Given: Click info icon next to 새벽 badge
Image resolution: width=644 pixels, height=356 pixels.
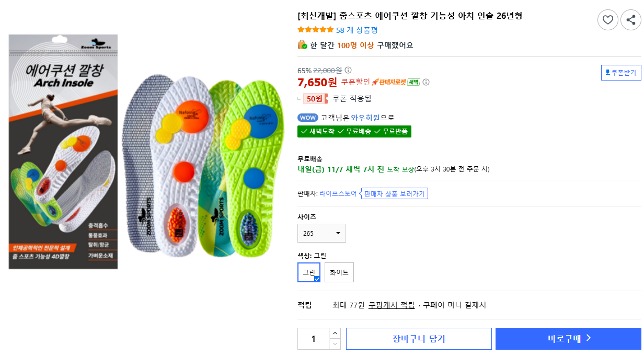Looking at the screenshot, I should pos(426,82).
